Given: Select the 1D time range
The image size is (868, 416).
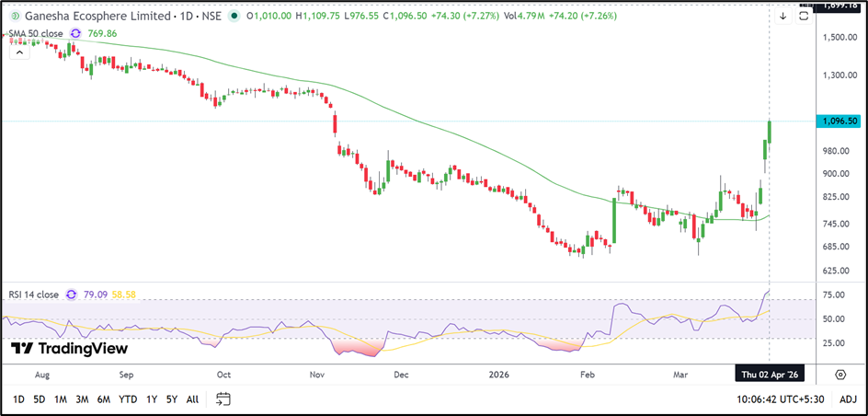Looking at the screenshot, I should pyautogui.click(x=18, y=399).
